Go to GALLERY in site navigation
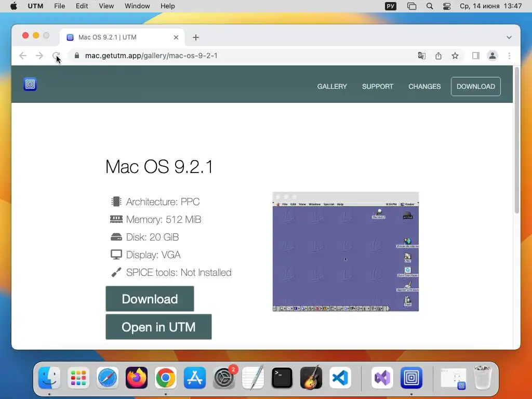The image size is (532, 399). click(x=332, y=87)
